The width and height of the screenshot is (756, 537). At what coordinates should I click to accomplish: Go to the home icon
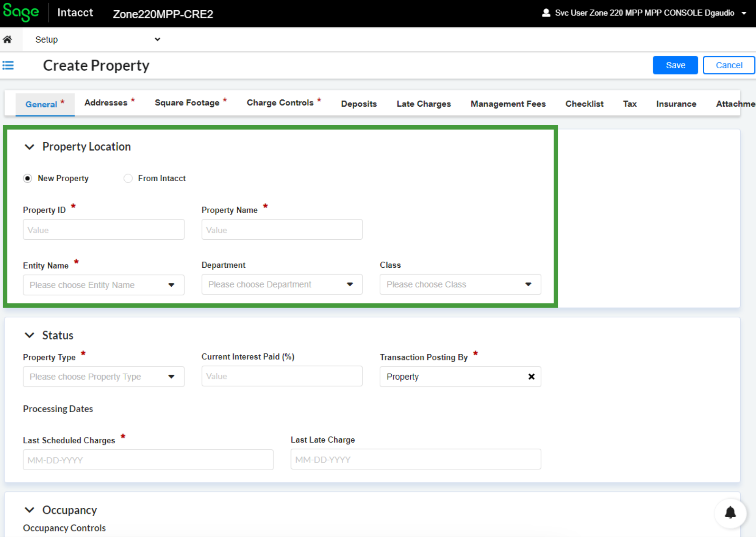7,39
